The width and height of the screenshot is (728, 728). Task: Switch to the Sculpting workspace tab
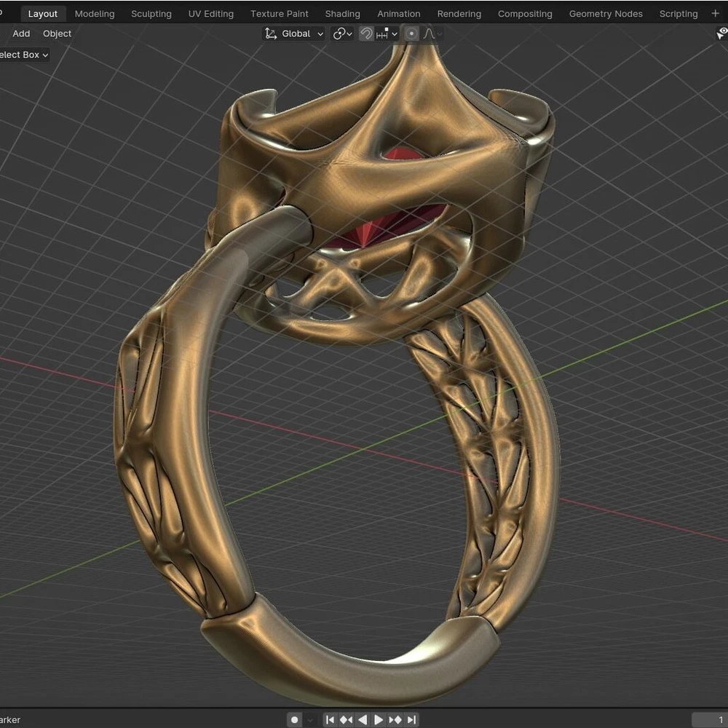pyautogui.click(x=151, y=14)
